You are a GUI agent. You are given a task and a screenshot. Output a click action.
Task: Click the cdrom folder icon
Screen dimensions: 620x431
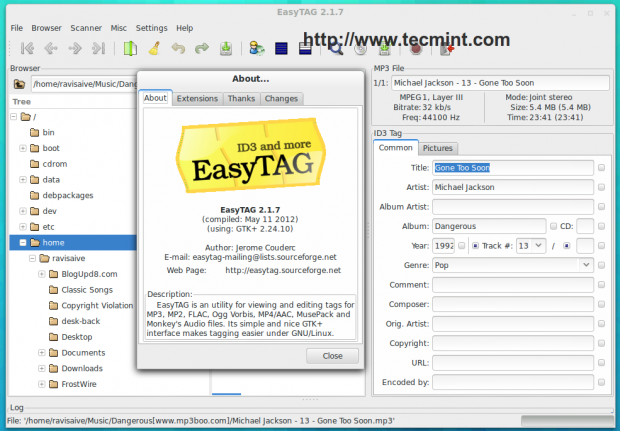tap(35, 164)
